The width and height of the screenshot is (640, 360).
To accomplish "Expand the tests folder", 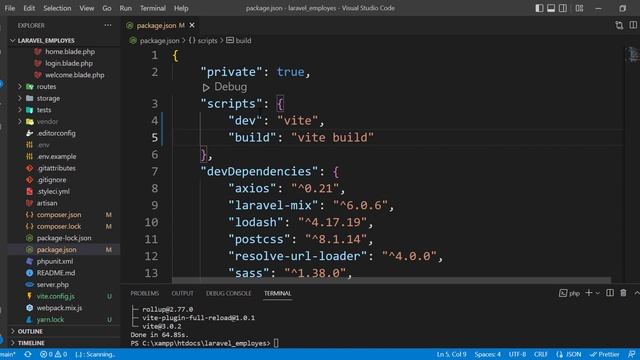I will pos(44,110).
